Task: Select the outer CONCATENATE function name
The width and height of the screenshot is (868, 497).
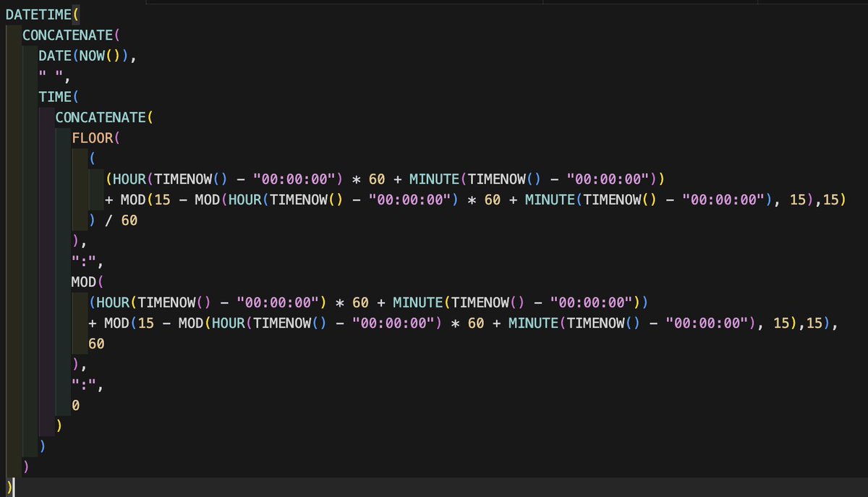Action: click(69, 34)
